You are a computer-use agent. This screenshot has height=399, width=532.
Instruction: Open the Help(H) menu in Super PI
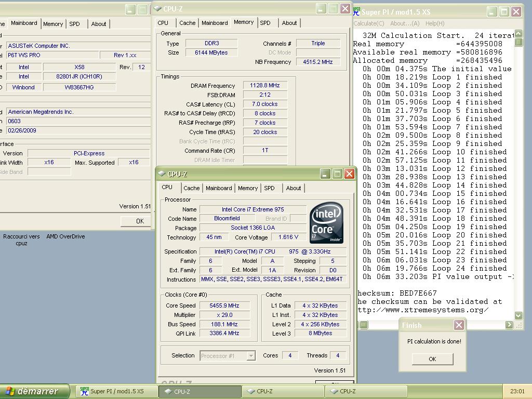[x=435, y=23]
